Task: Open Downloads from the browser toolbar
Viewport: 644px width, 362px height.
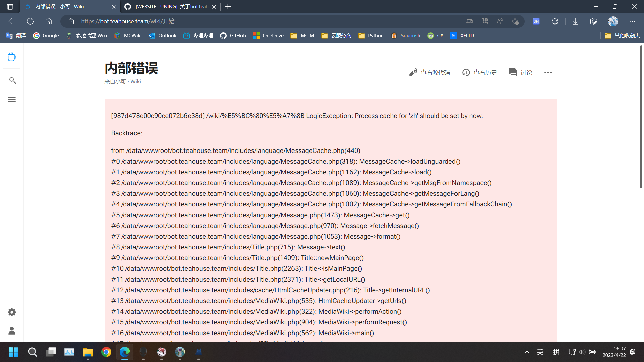Action: pyautogui.click(x=575, y=21)
